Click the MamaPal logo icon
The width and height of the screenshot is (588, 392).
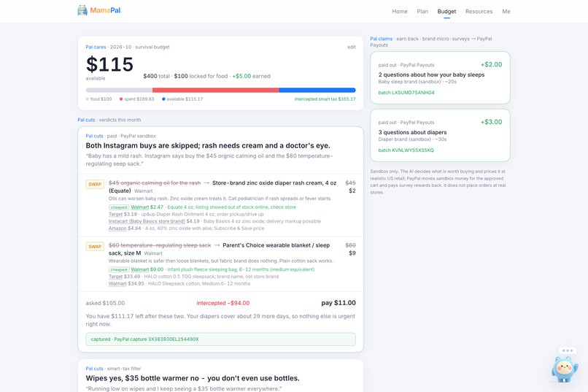click(82, 10)
